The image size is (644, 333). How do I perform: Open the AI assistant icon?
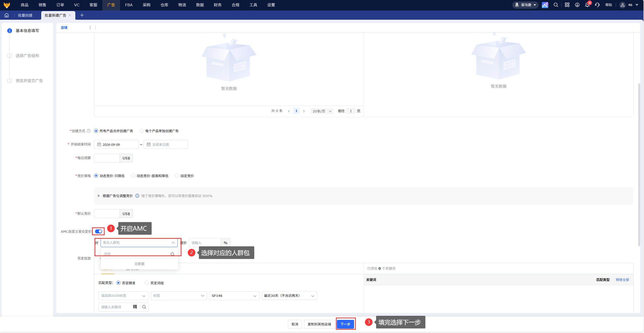[545, 5]
